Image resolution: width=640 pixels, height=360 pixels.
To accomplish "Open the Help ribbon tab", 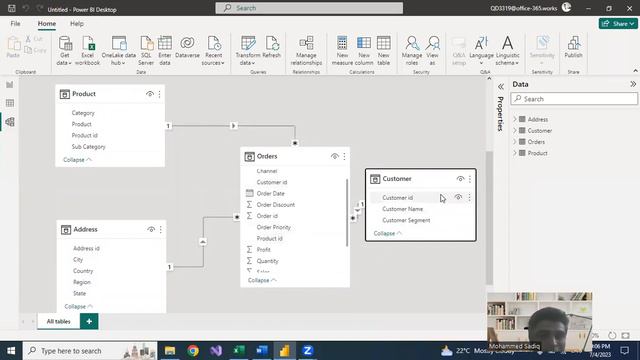I will (77, 24).
